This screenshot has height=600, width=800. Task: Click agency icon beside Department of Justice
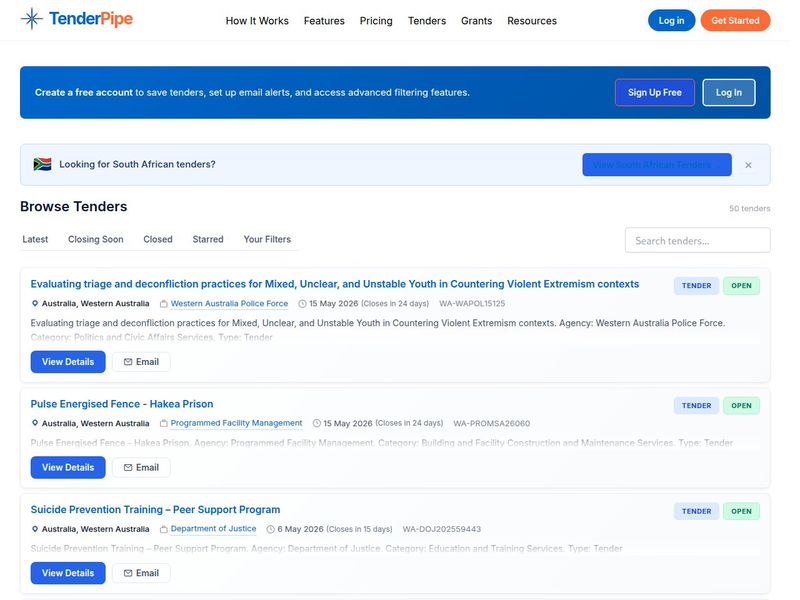[x=164, y=529]
